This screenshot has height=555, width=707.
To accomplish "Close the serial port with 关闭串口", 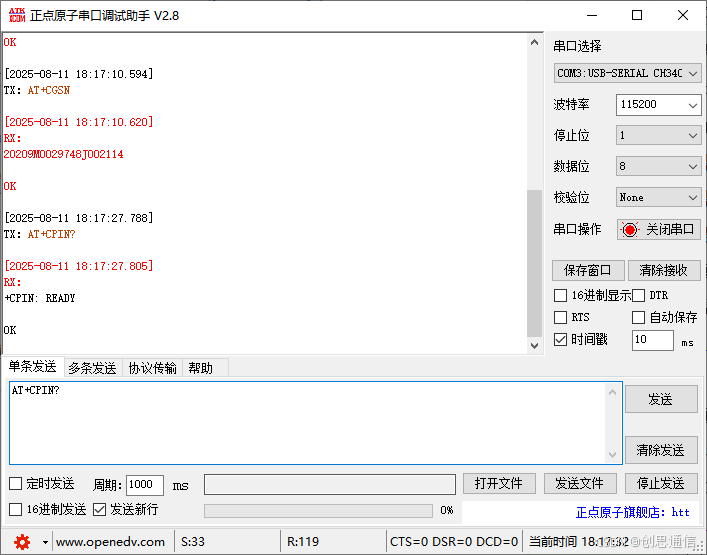I will coord(659,229).
